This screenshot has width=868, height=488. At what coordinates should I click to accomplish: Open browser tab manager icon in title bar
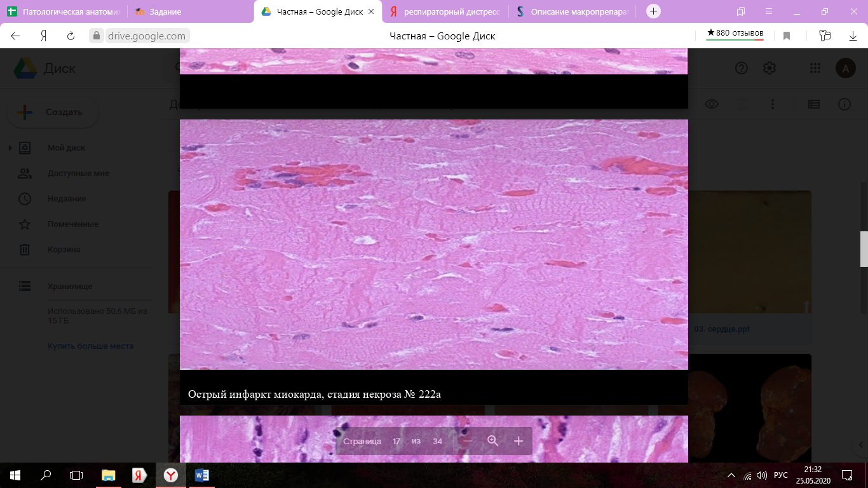click(741, 11)
